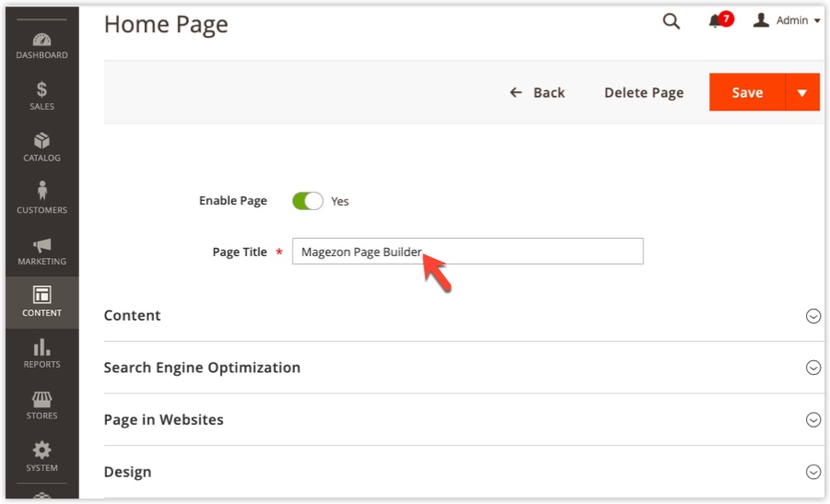Screen dimensions: 830x504
Task: Click the DASHBOARD menu label
Action: click(x=41, y=55)
